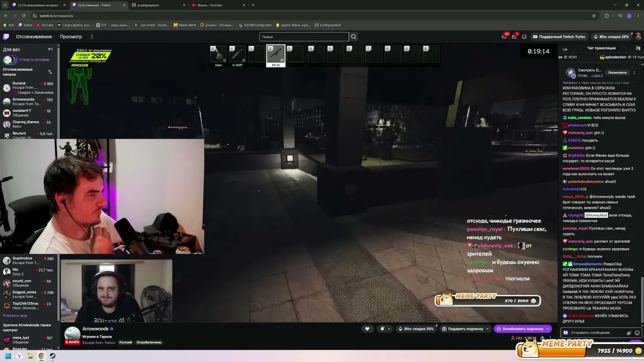Open the Bits cheer icon in chat input
Viewport: 644px width, 362px height.
click(629, 333)
